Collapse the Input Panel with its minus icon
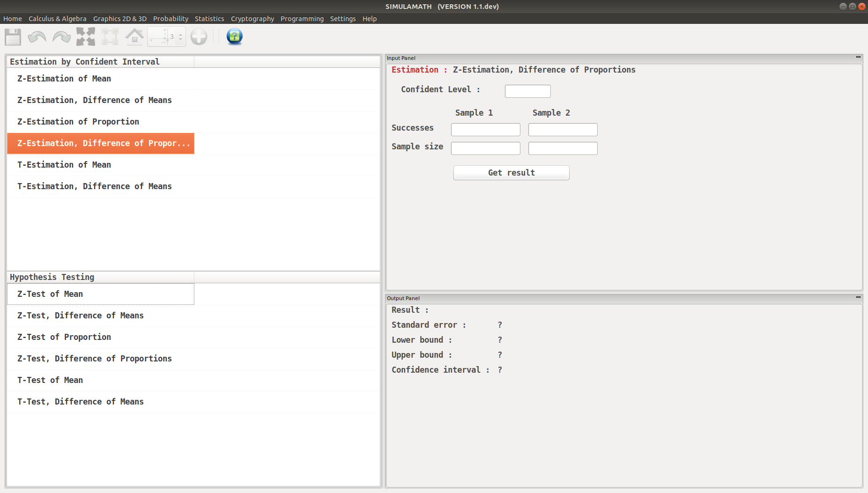Screen dimensions: 868x493 [858, 57]
